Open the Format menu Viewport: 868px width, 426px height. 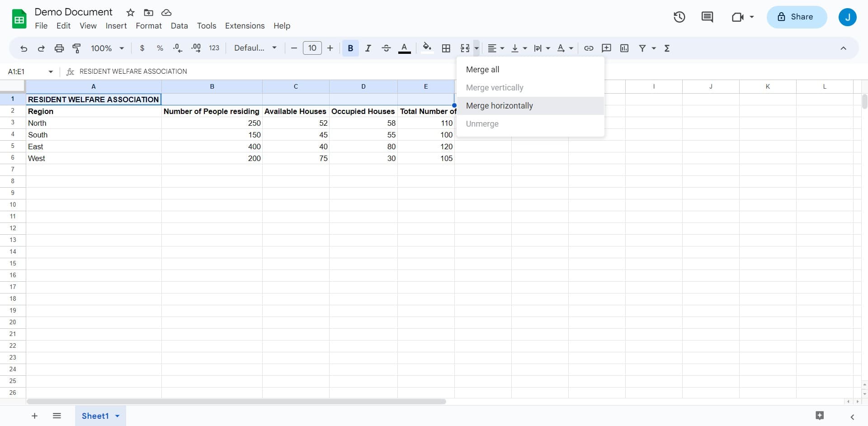click(x=148, y=26)
